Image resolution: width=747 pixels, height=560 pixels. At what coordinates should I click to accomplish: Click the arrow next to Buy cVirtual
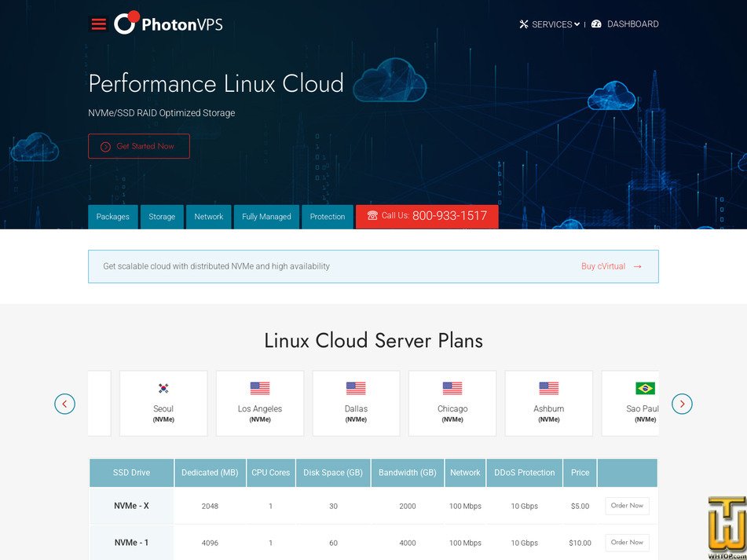click(638, 267)
